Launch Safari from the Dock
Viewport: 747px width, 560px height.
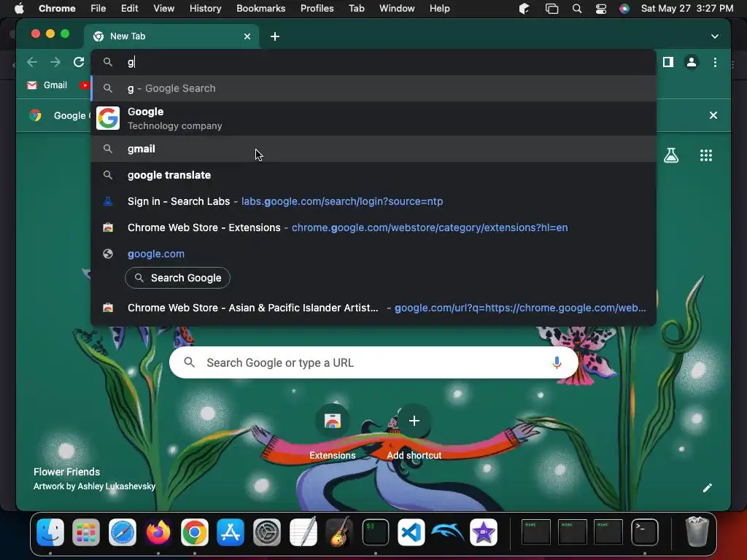(x=123, y=532)
